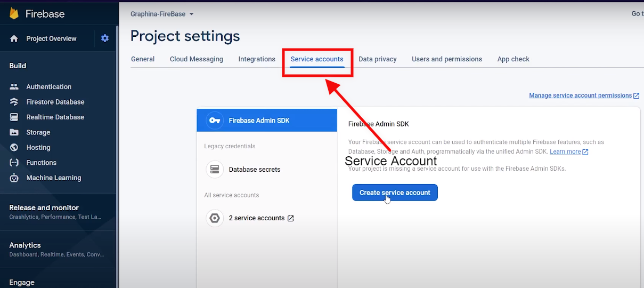The width and height of the screenshot is (644, 288).
Task: Click Create service account button
Action: [395, 193]
